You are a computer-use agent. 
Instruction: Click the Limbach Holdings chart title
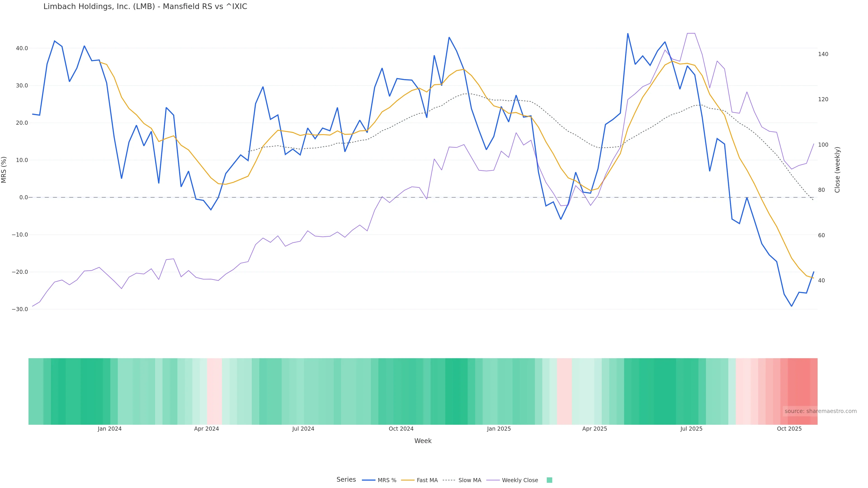click(x=145, y=7)
